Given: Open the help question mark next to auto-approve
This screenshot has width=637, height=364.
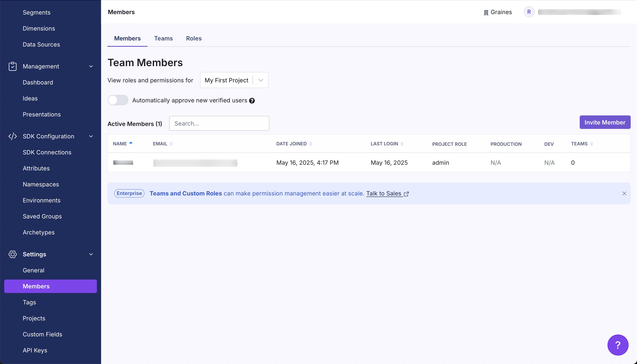Looking at the screenshot, I should 252,101.
